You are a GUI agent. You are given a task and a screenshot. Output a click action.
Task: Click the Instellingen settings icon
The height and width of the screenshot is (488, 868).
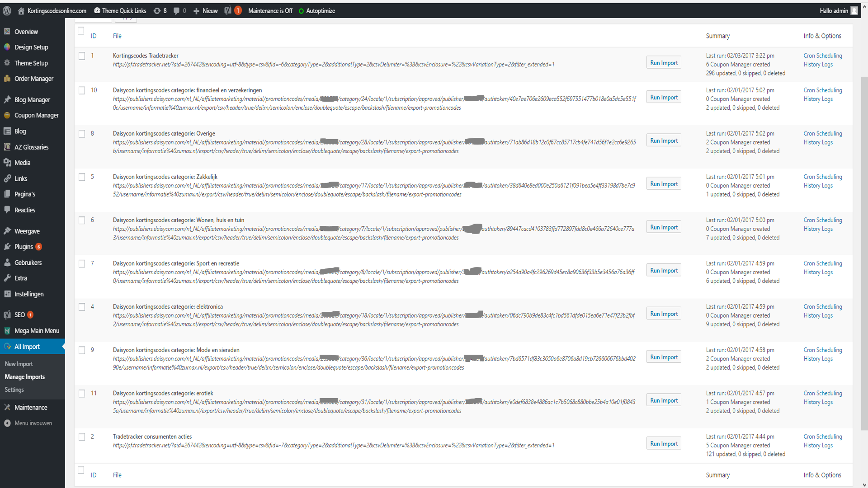point(7,294)
